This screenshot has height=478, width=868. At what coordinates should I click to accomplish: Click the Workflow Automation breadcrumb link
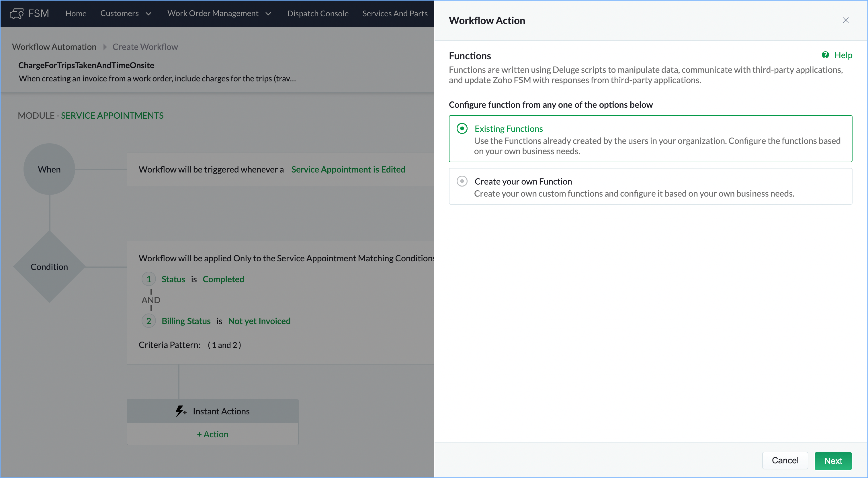point(54,47)
